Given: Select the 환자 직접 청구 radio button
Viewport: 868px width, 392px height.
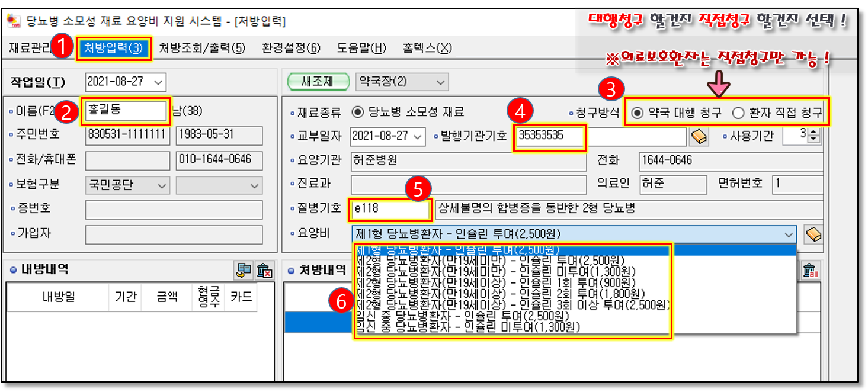Looking at the screenshot, I should click(738, 112).
